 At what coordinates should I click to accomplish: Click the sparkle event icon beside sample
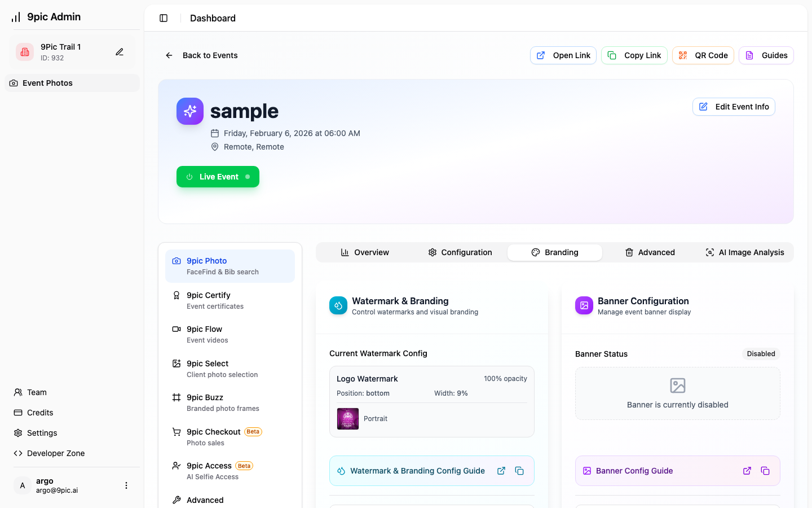coord(190,111)
